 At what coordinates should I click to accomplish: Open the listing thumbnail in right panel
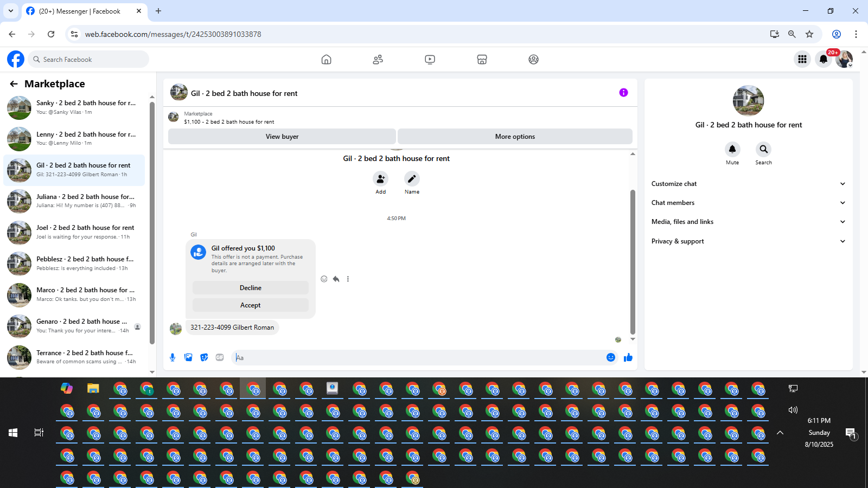click(748, 101)
